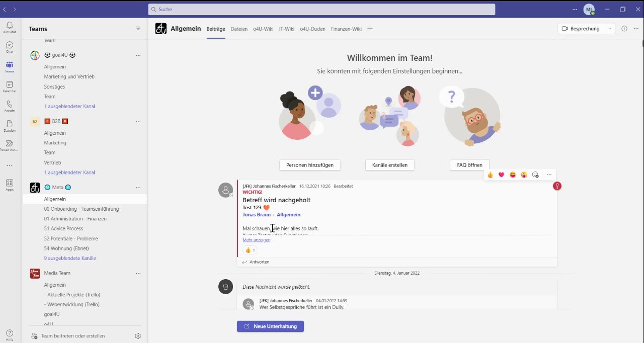
Task: Open the IT-Wiki tab
Action: click(x=287, y=29)
